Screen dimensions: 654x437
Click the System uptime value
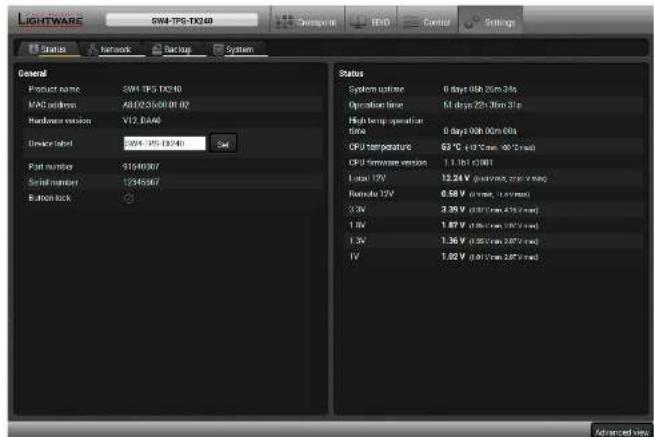point(480,89)
